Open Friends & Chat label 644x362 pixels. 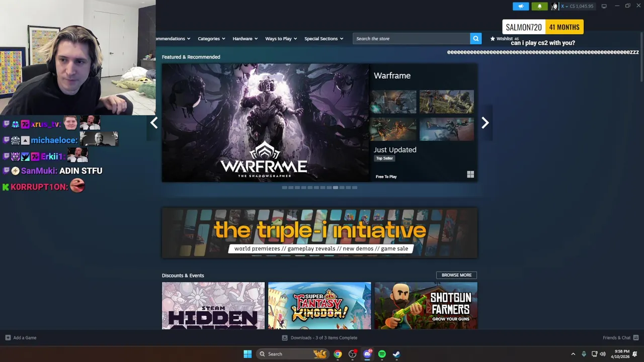click(616, 338)
